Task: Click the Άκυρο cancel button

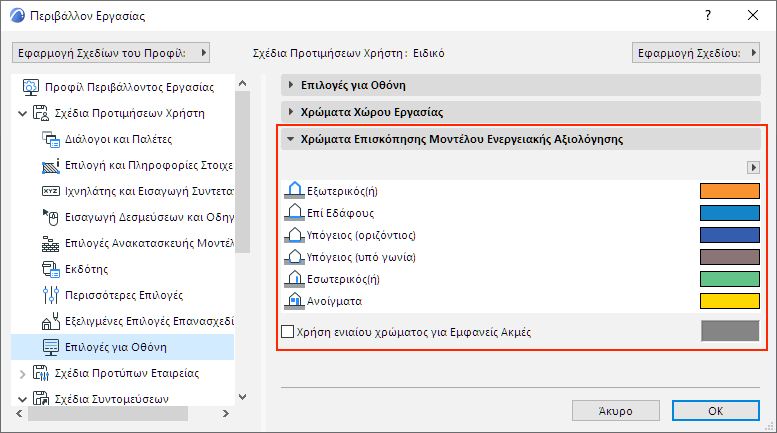Action: [x=616, y=410]
